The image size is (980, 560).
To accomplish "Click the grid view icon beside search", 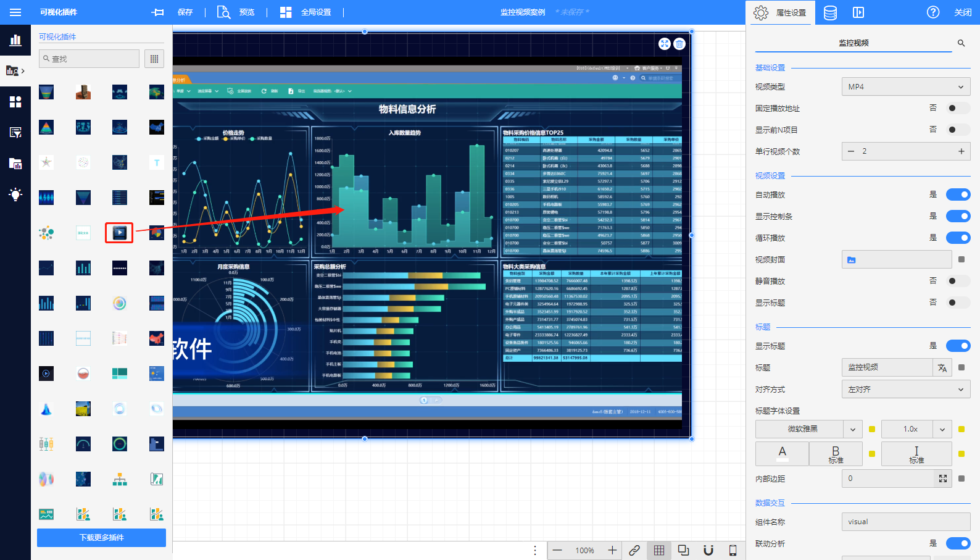I will [154, 59].
